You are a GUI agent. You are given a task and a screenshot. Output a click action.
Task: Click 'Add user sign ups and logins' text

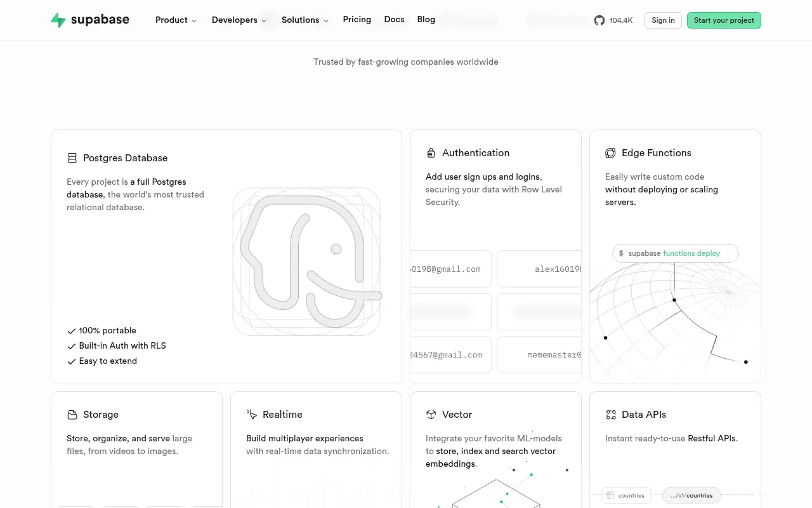(x=484, y=177)
